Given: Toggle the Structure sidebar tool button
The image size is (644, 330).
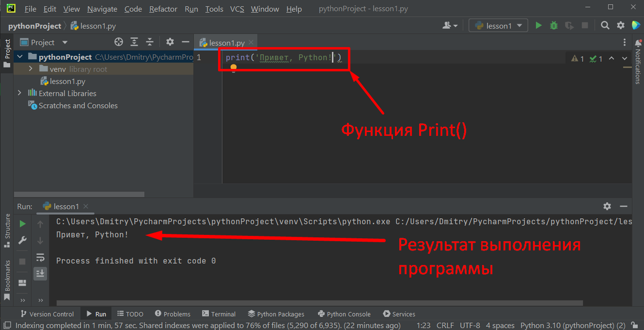Looking at the screenshot, I should pos(7,230).
